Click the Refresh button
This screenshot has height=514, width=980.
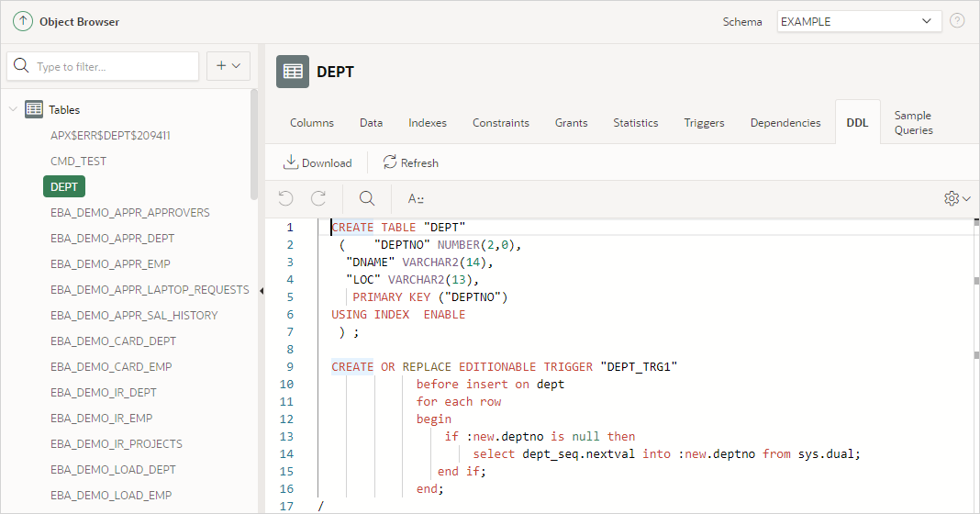411,162
